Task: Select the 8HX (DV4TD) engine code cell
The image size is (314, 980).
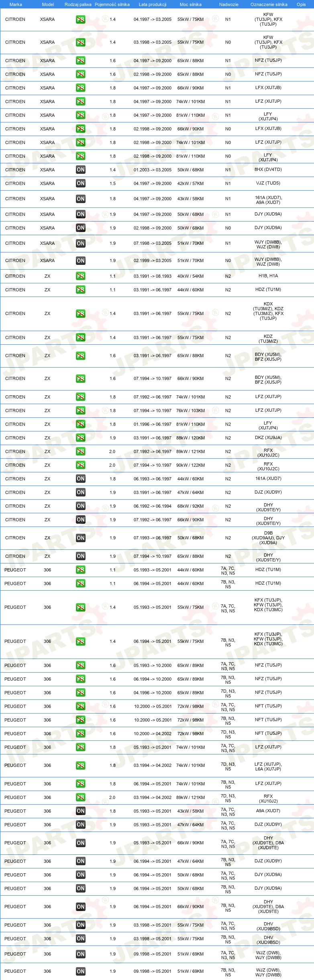Action: coord(268,170)
